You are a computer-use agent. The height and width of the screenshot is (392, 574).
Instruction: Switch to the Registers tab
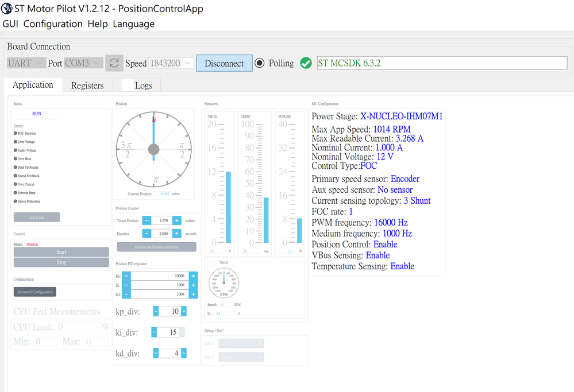[x=87, y=86]
